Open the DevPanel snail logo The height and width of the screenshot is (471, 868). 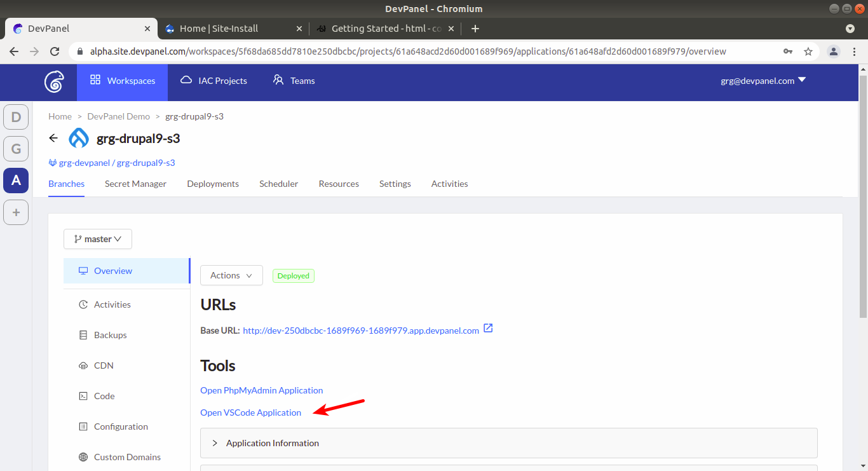pos(53,82)
